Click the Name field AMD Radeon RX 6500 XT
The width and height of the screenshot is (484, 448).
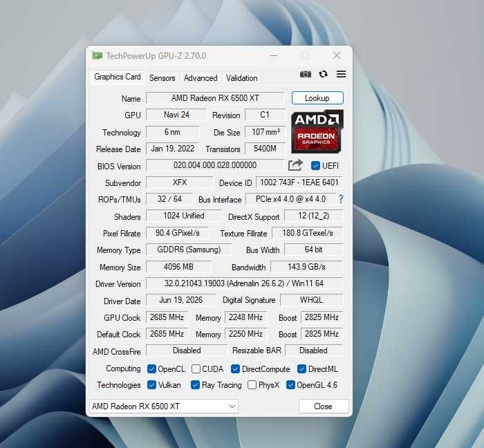pos(215,98)
